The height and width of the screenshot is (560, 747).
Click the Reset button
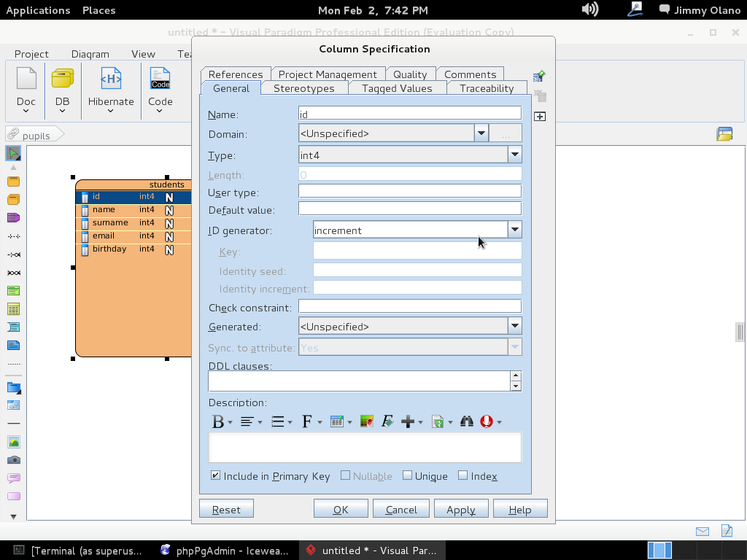coord(226,510)
